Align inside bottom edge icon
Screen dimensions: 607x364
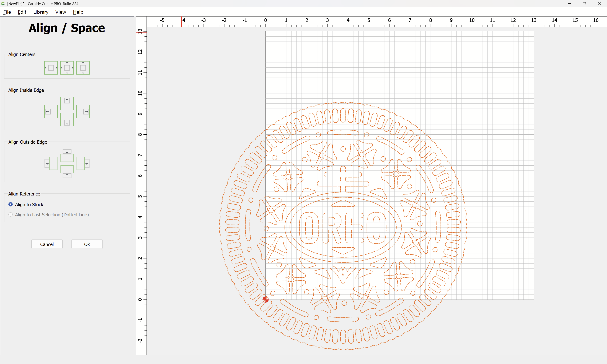(x=67, y=120)
